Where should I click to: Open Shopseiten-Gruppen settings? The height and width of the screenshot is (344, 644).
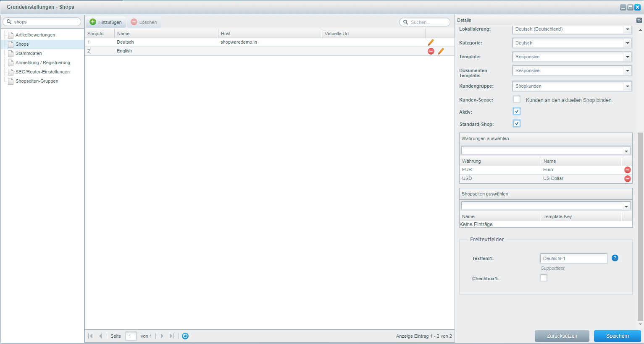pyautogui.click(x=37, y=81)
